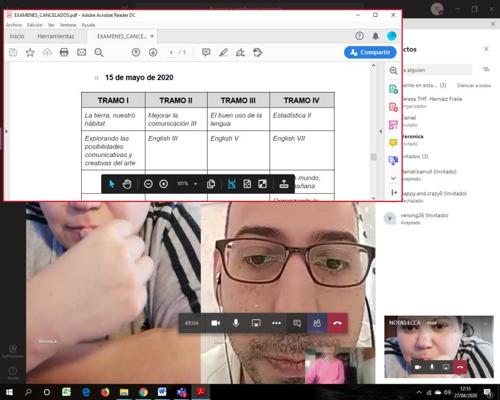The width and height of the screenshot is (500, 400).
Task: Open the Acrobat find text magnifier
Action: tap(99, 52)
